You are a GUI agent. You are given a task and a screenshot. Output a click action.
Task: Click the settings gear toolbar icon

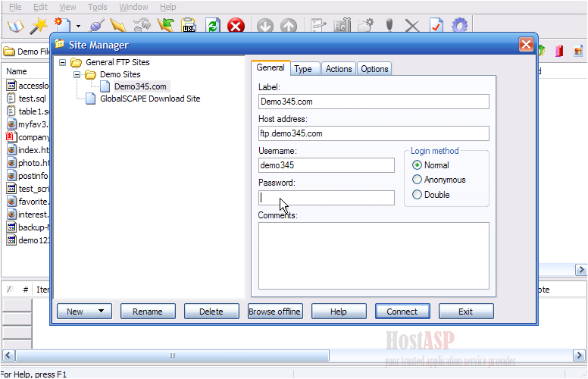tap(459, 27)
